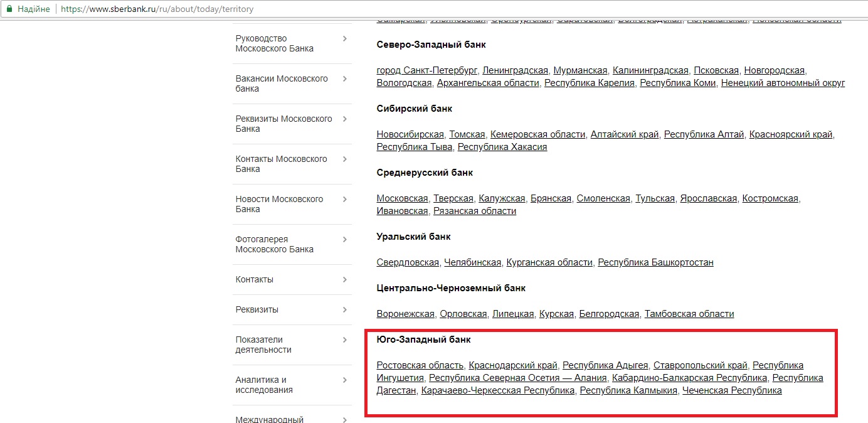This screenshot has width=868, height=423.
Task: Follow the Республика Адыгея link
Action: click(x=605, y=365)
